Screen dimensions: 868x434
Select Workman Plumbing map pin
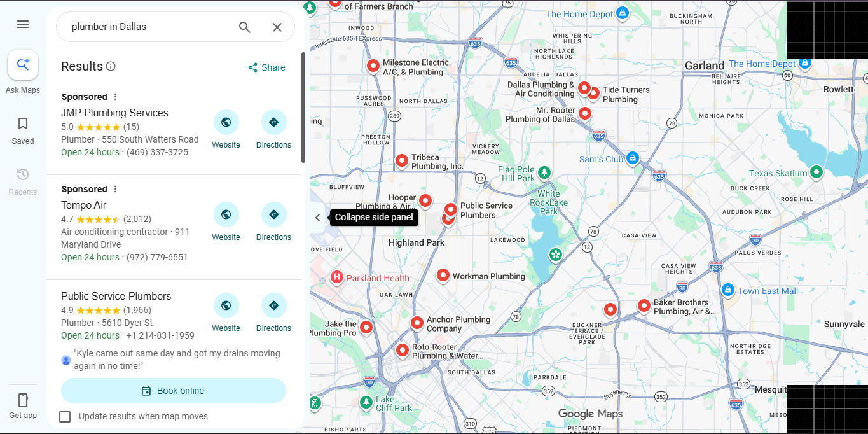click(443, 275)
